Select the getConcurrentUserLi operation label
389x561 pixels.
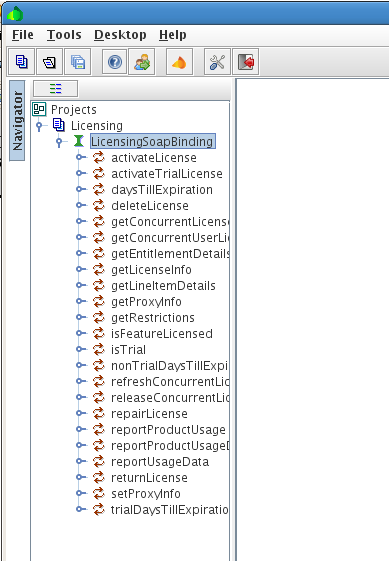click(170, 238)
